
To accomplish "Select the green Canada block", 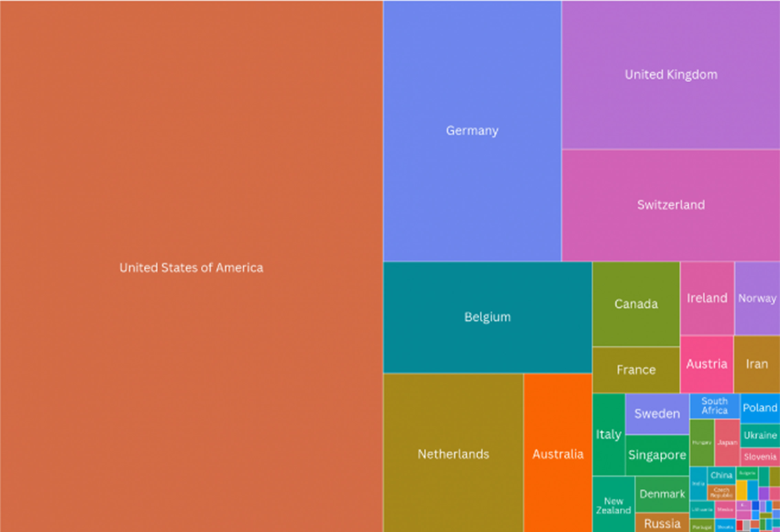I will [636, 304].
